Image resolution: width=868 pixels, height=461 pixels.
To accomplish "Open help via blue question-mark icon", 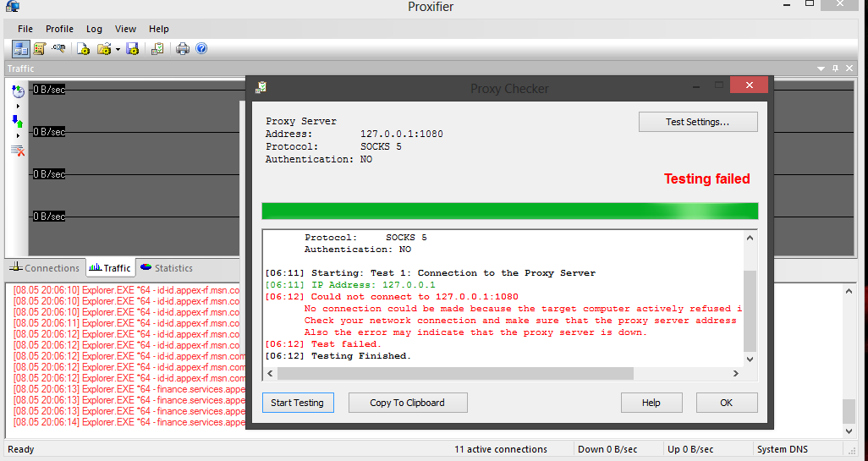I will [201, 49].
